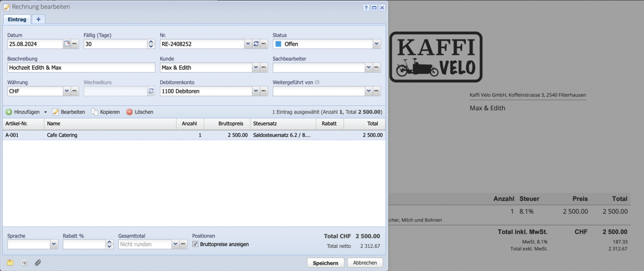Increase Fällig days with the stepper arrow
This screenshot has height=271, width=644.
point(150,41)
